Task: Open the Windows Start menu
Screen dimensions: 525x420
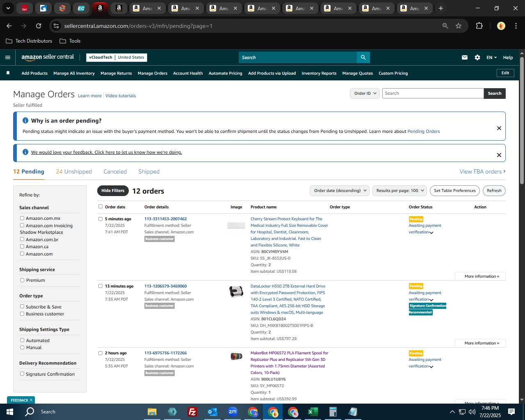Action: pos(10,412)
